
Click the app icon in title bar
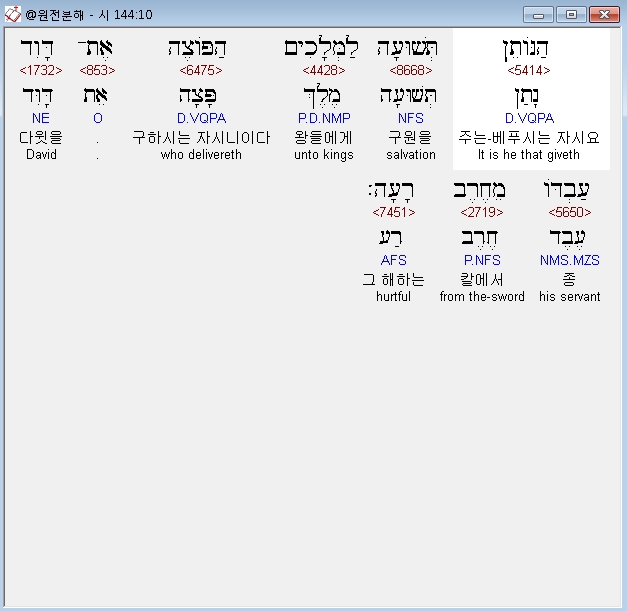click(x=12, y=14)
